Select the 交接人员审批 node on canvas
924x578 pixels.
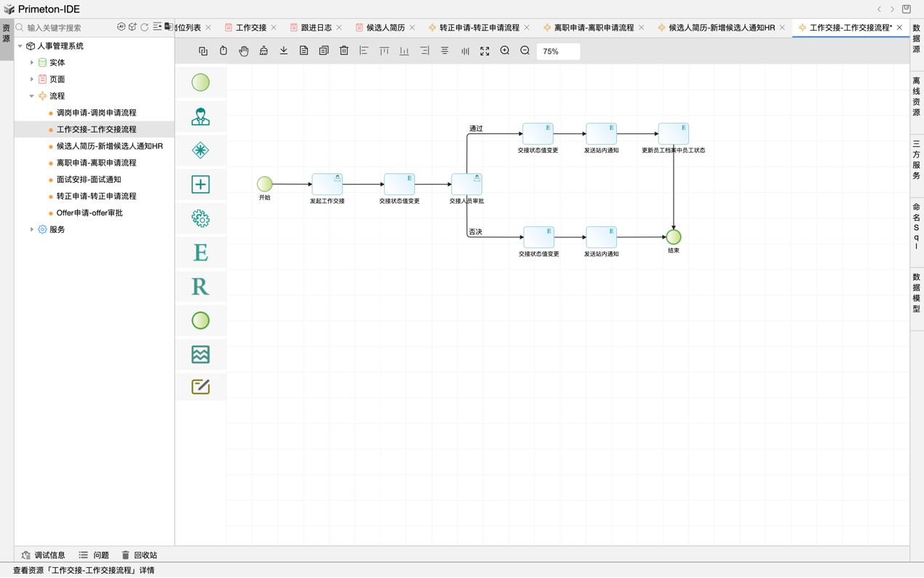pyautogui.click(x=467, y=184)
